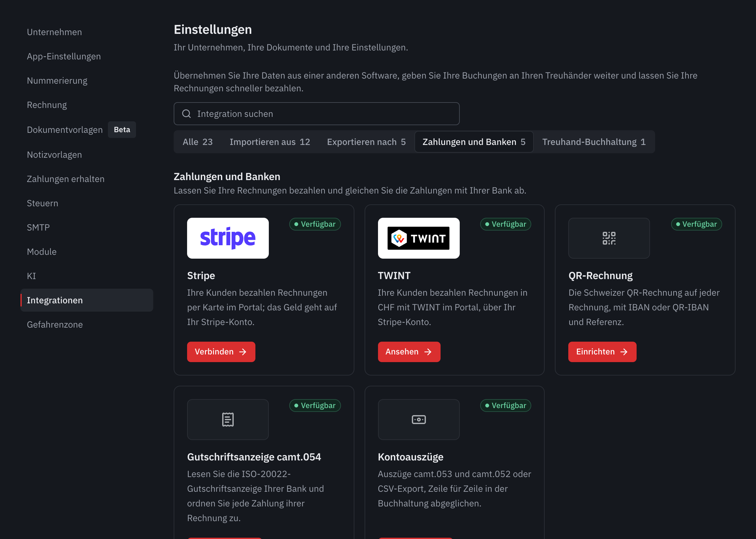The image size is (756, 539).
Task: Select Integrationen in sidebar
Action: coord(87,300)
